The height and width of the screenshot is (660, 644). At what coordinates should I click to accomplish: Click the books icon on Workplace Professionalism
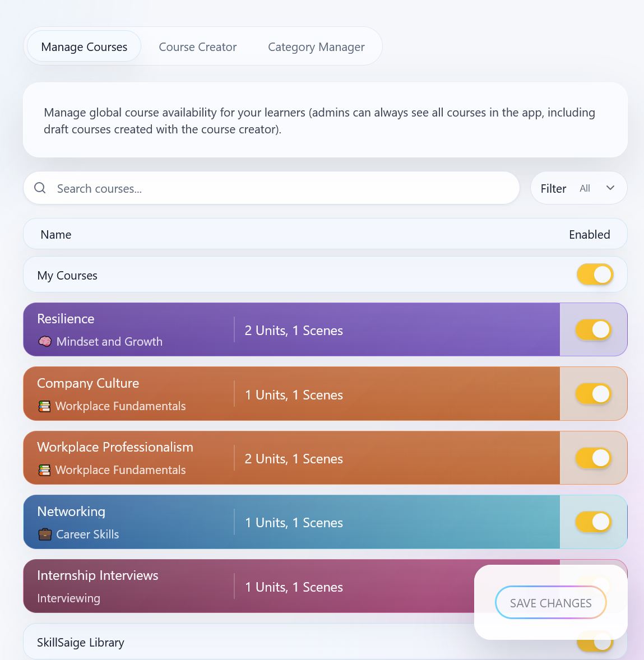44,470
